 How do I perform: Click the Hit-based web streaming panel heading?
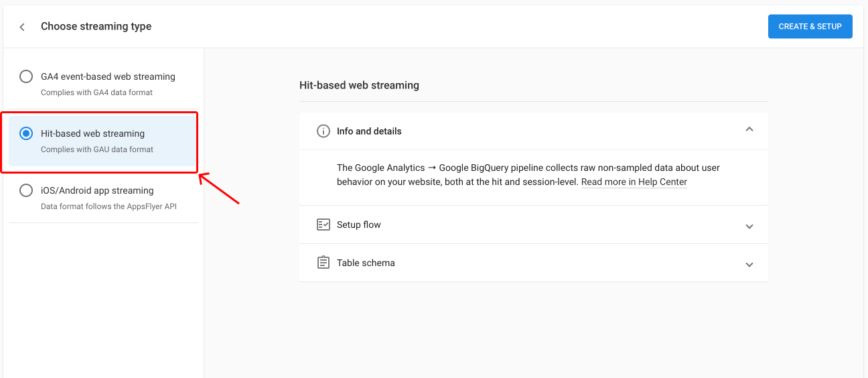(x=359, y=85)
